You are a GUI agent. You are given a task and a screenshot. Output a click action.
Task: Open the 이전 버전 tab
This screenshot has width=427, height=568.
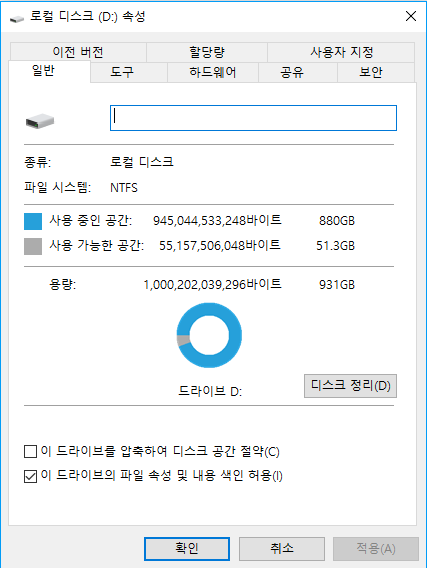click(x=78, y=52)
